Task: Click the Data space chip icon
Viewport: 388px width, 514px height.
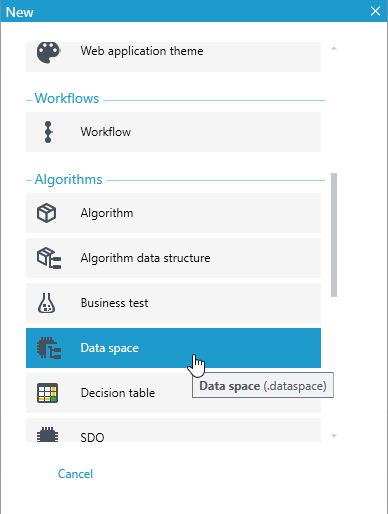Action: point(49,348)
